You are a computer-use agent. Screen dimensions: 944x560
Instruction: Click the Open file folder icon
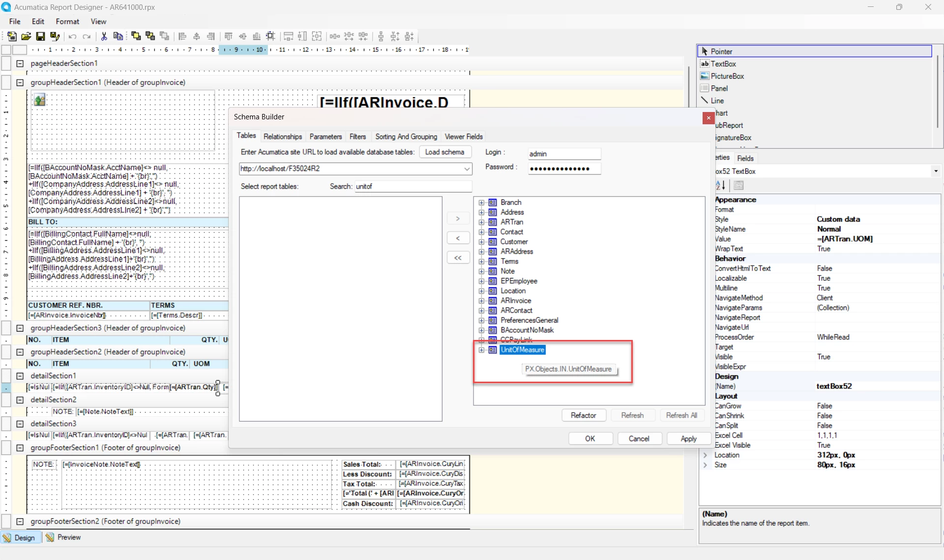26,36
